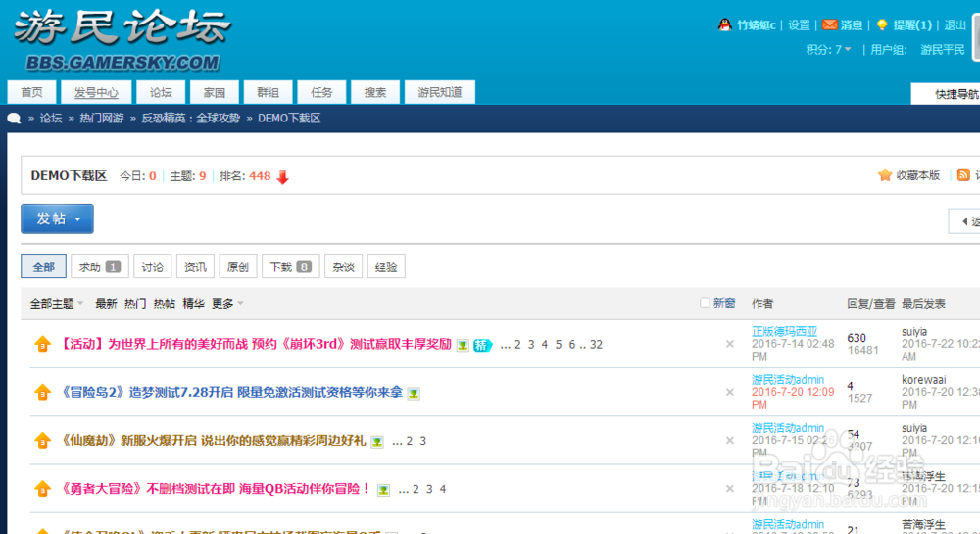
Task: Click the image attachment icon on 崩坏3rd thread
Action: coord(463,345)
